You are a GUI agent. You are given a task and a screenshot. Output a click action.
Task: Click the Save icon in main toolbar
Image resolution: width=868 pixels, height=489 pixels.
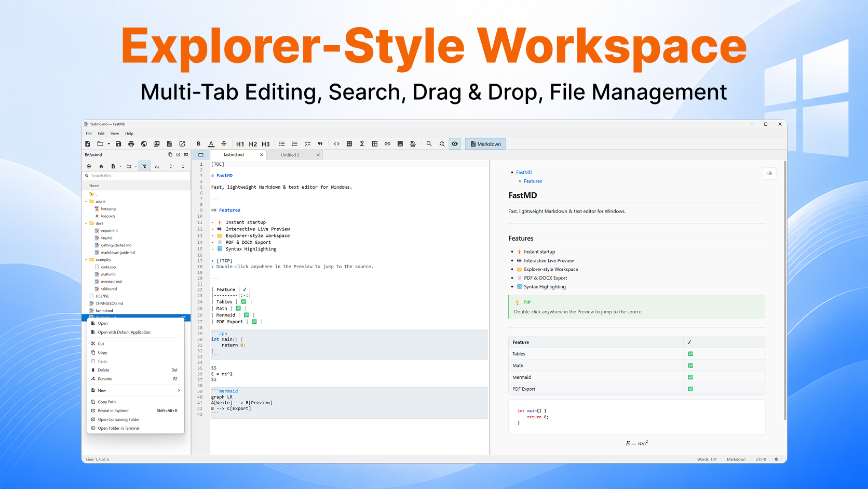118,144
